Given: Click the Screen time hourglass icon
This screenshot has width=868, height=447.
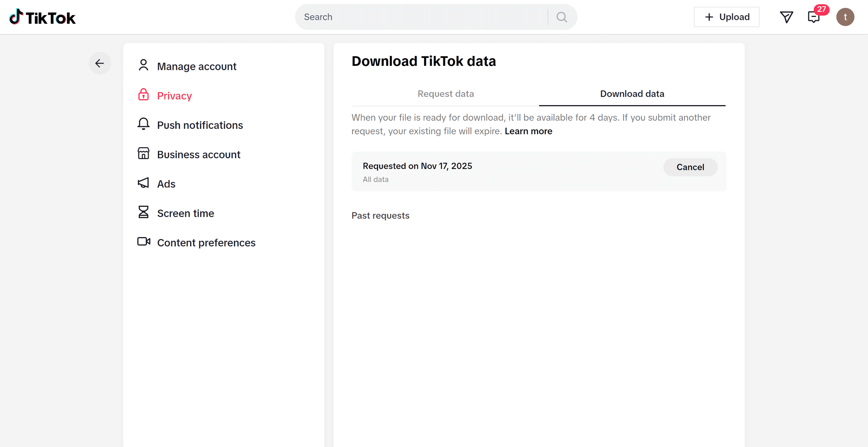Looking at the screenshot, I should click(143, 212).
